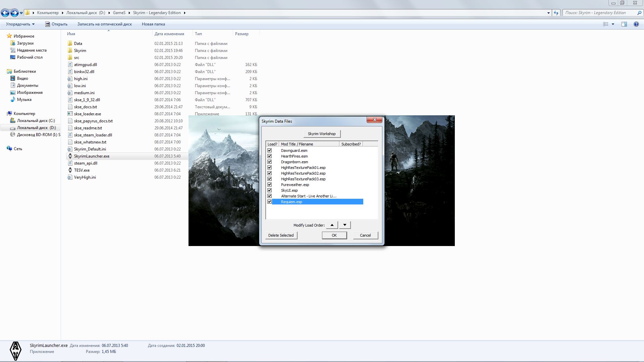Viewport: 644px width, 362px height.
Task: Uncheck HighResTexturePack03.esp checkbox
Action: (269, 179)
